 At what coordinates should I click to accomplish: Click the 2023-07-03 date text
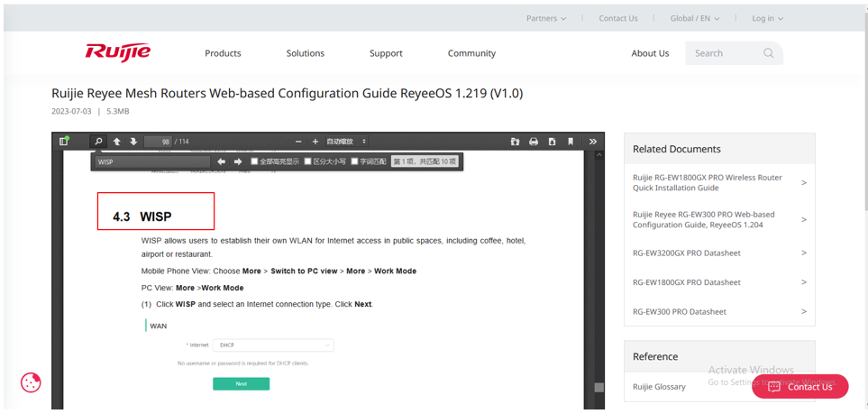click(x=71, y=111)
